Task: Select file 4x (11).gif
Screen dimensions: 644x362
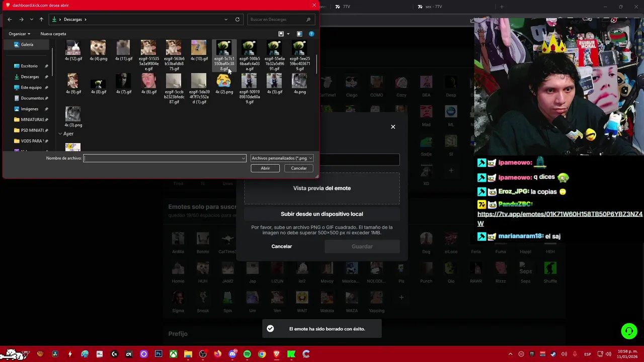Action: (123, 51)
